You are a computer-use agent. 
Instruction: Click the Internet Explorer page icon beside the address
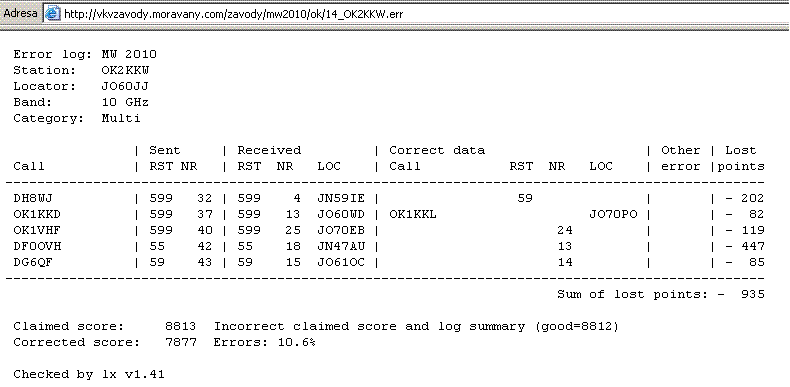click(52, 14)
